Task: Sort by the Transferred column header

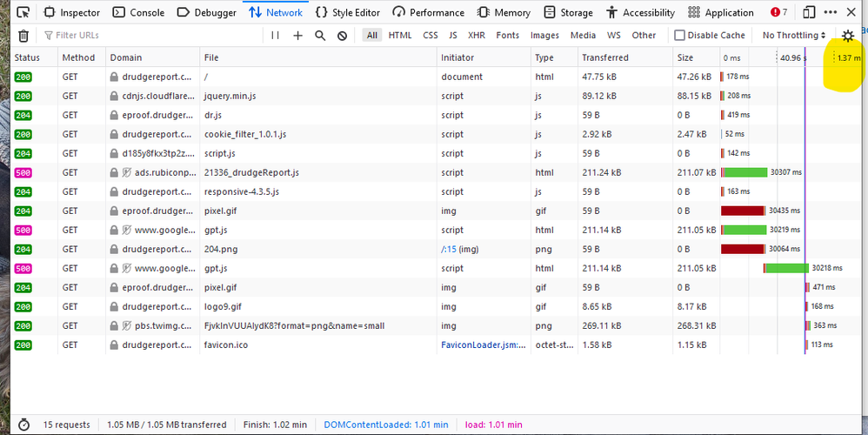Action: 625,57
